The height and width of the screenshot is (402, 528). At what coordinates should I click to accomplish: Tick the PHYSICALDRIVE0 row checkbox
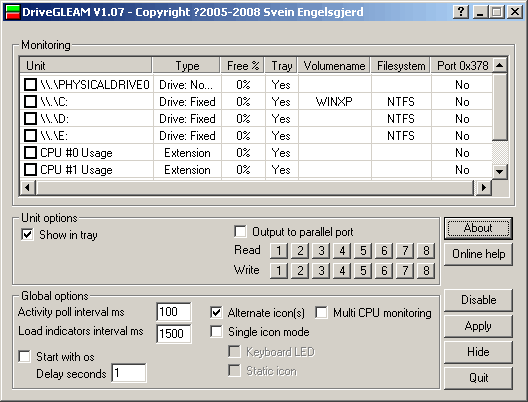(30, 85)
